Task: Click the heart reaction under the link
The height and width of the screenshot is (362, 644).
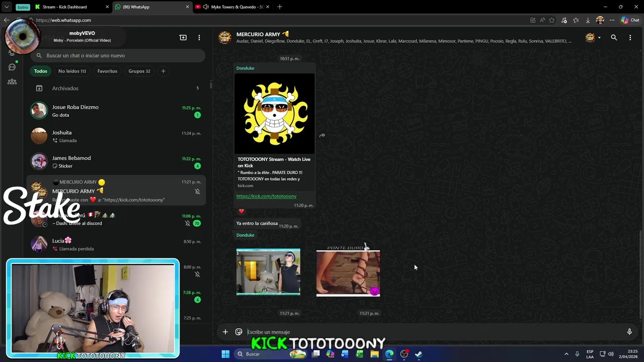Action: [242, 211]
